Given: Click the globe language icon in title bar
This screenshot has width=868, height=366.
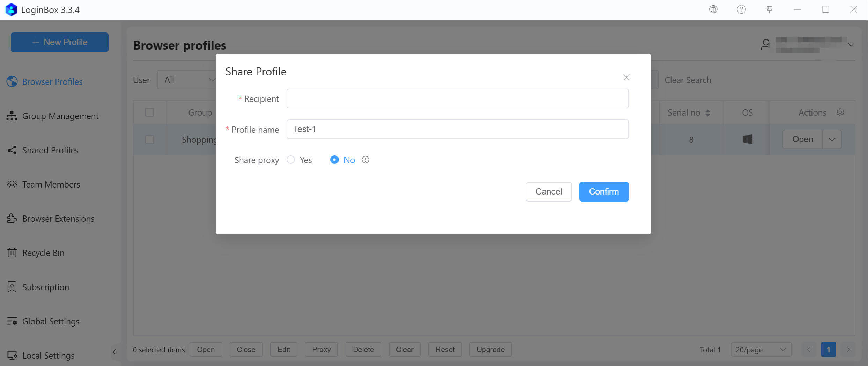Looking at the screenshot, I should (713, 9).
